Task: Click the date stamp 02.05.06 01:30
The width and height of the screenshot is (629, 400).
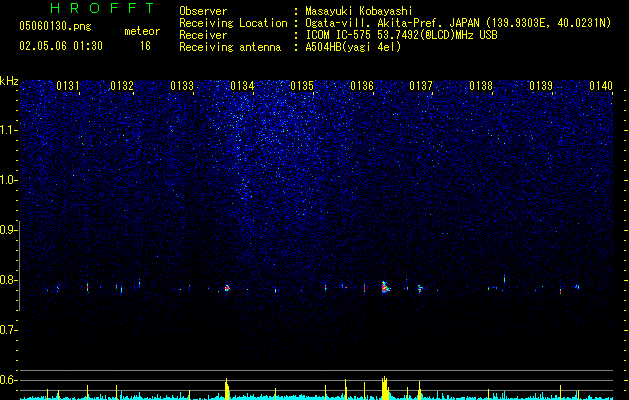Action: (x=61, y=46)
